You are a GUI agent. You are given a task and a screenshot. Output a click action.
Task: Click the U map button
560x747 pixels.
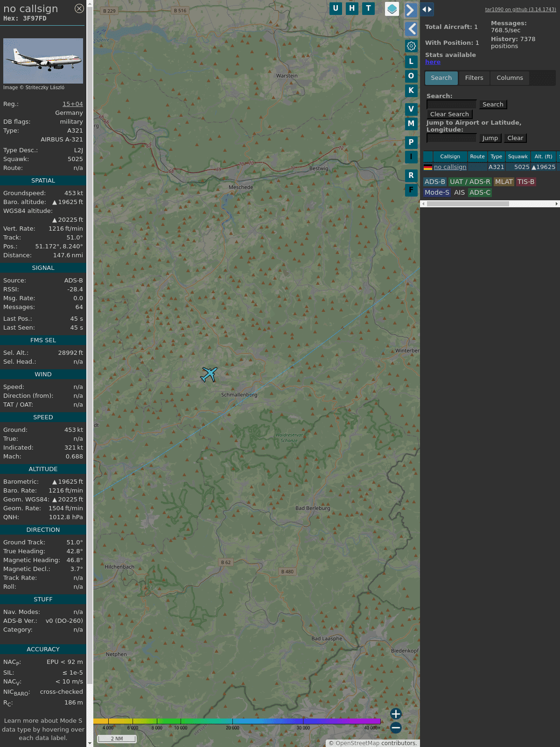(x=336, y=8)
